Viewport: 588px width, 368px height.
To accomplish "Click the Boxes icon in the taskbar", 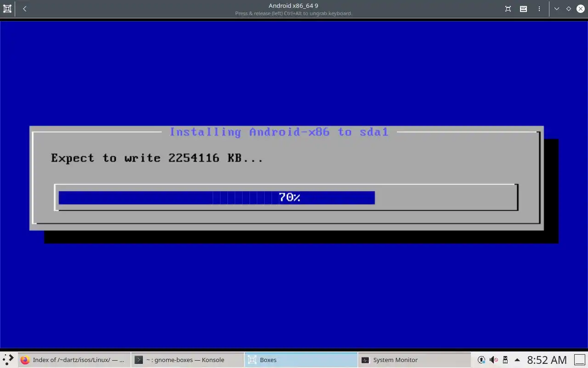I will point(252,360).
